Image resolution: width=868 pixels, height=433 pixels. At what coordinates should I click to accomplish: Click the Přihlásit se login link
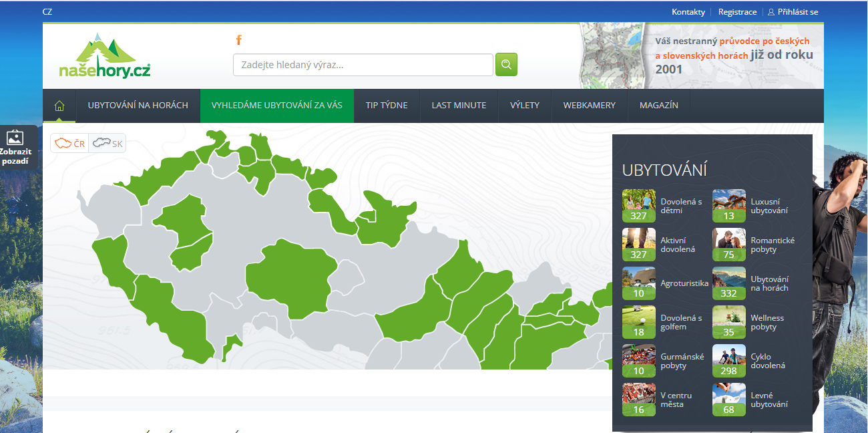(x=793, y=11)
